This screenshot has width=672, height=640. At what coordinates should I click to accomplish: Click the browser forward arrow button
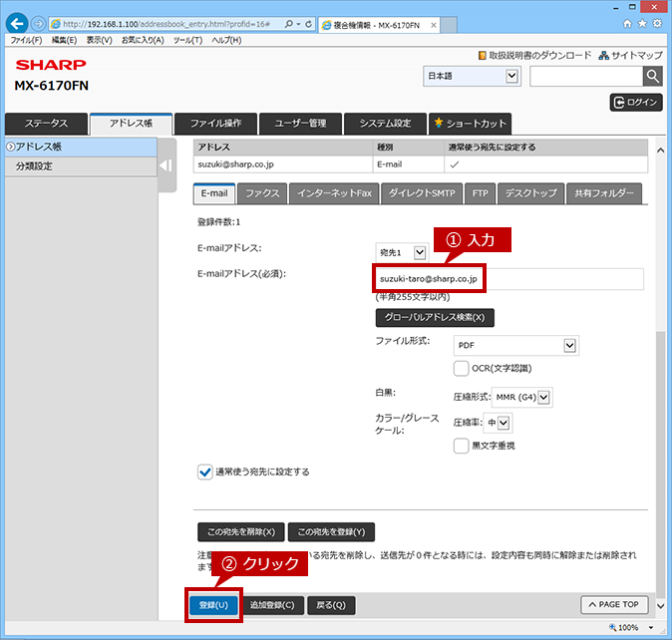click(x=39, y=24)
